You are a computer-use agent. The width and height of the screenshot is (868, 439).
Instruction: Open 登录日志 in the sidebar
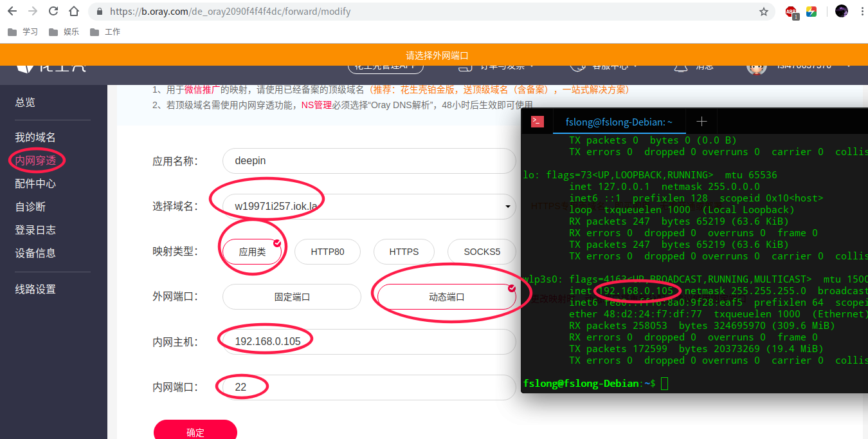tap(35, 230)
